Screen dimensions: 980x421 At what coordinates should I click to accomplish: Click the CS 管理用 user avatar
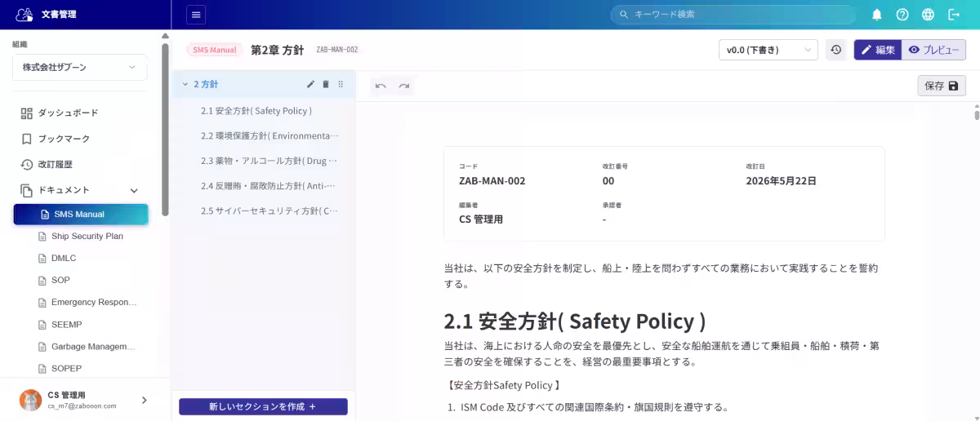(x=30, y=400)
